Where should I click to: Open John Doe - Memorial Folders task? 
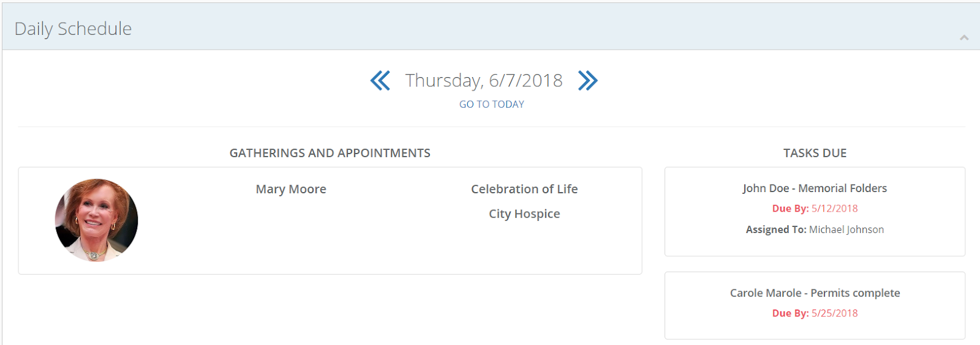point(815,188)
